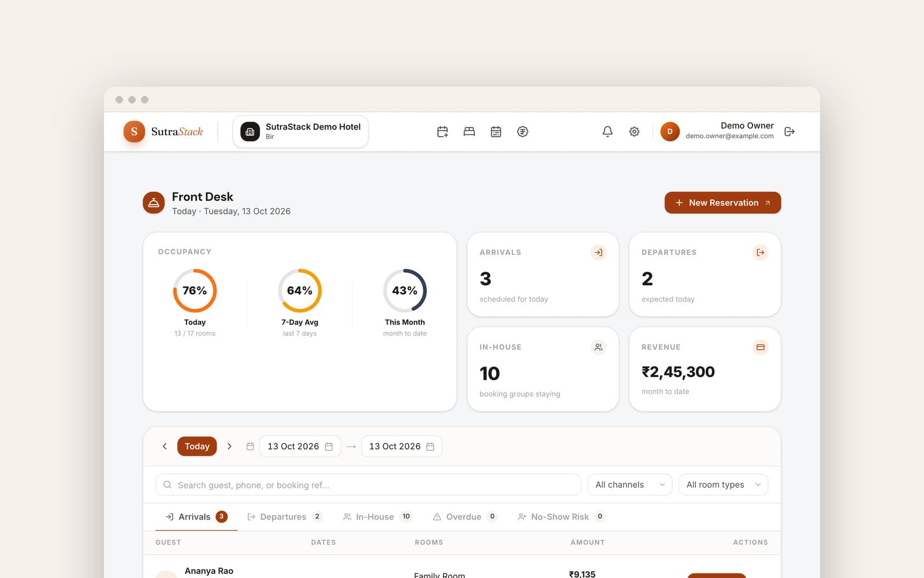Open the rupee billing icon
The height and width of the screenshot is (578, 924).
[x=523, y=132]
